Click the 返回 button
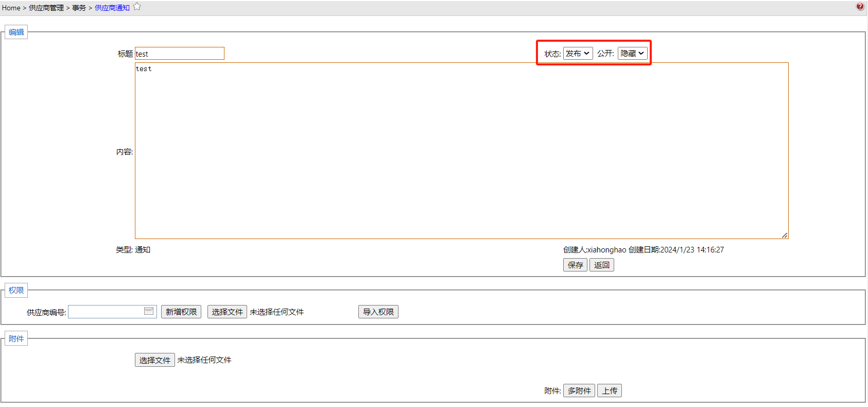 pyautogui.click(x=602, y=265)
